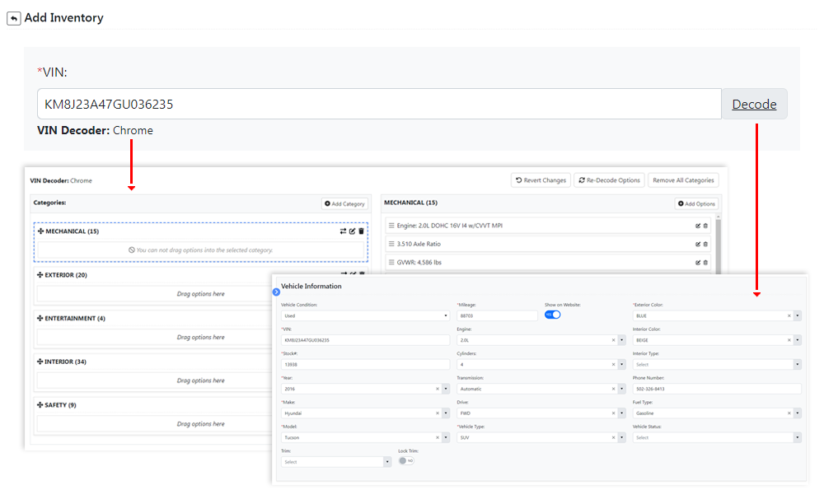The image size is (824, 504).
Task: Toggle the Lock Trim switch
Action: coord(406,461)
